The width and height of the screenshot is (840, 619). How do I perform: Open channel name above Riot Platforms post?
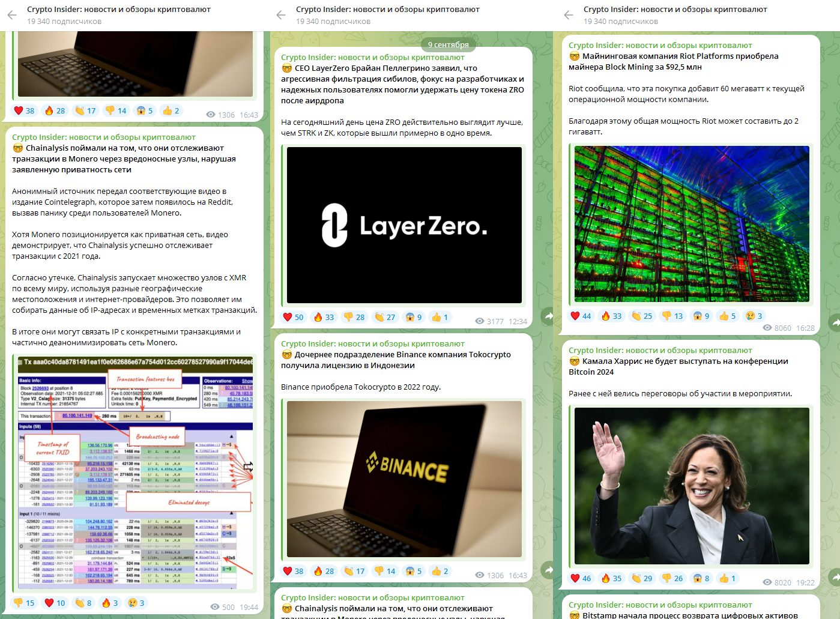(x=660, y=45)
